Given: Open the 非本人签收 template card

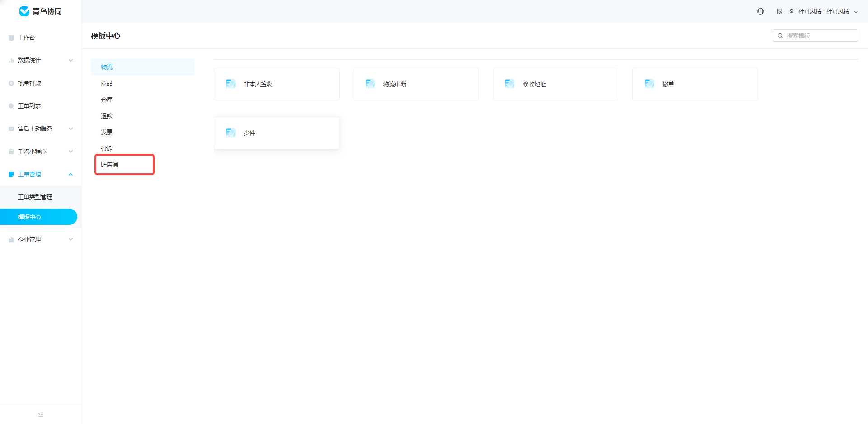Looking at the screenshot, I should pos(277,84).
